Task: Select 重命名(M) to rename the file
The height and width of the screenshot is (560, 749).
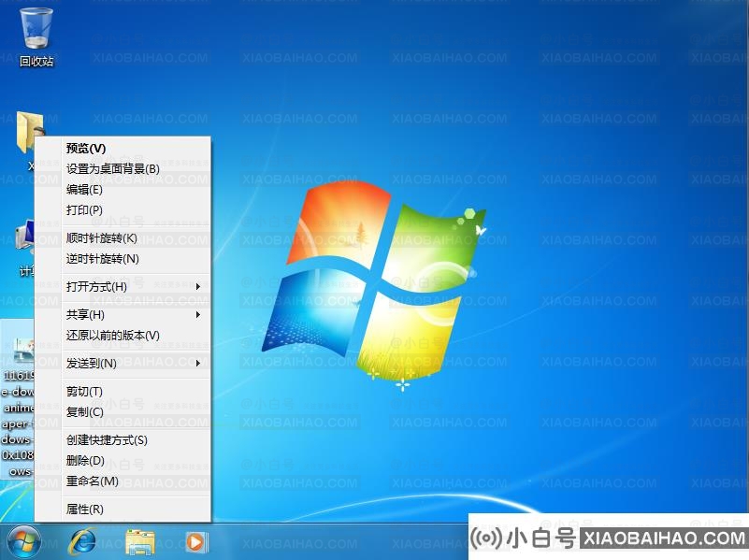Action: 123,481
